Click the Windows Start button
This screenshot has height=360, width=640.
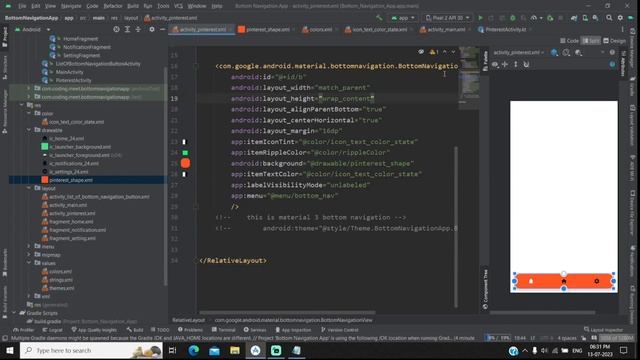(9, 350)
